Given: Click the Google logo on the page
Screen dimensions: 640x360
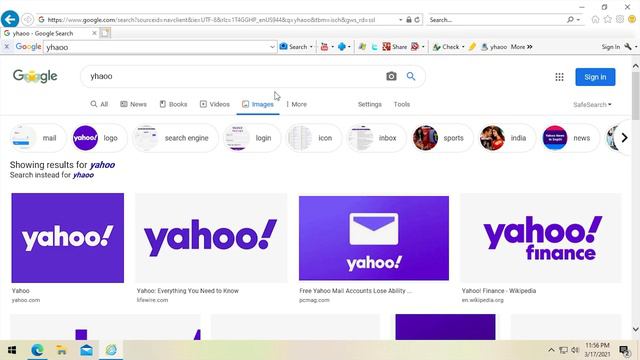Looking at the screenshot, I should click(x=35, y=76).
